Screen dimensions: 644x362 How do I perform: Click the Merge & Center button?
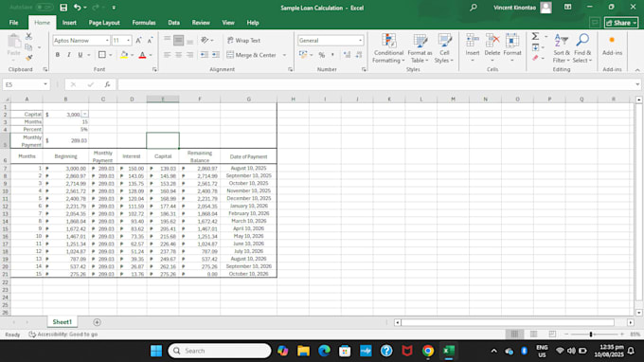[x=252, y=55]
